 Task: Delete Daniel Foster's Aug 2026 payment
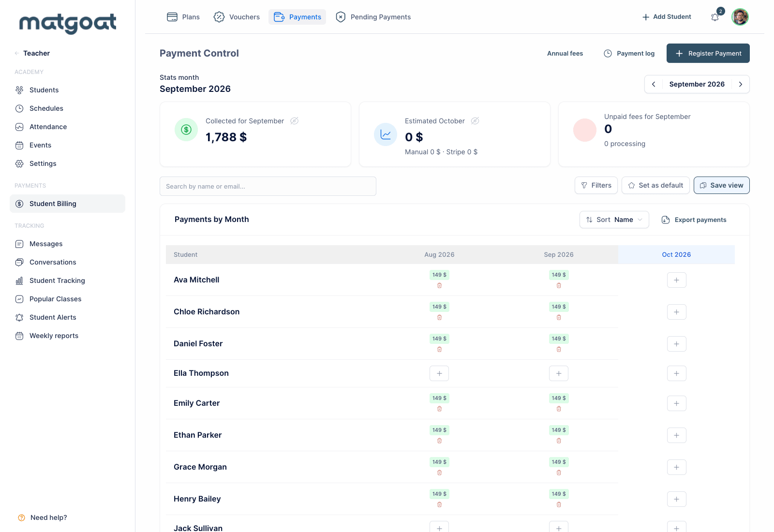coord(439,349)
